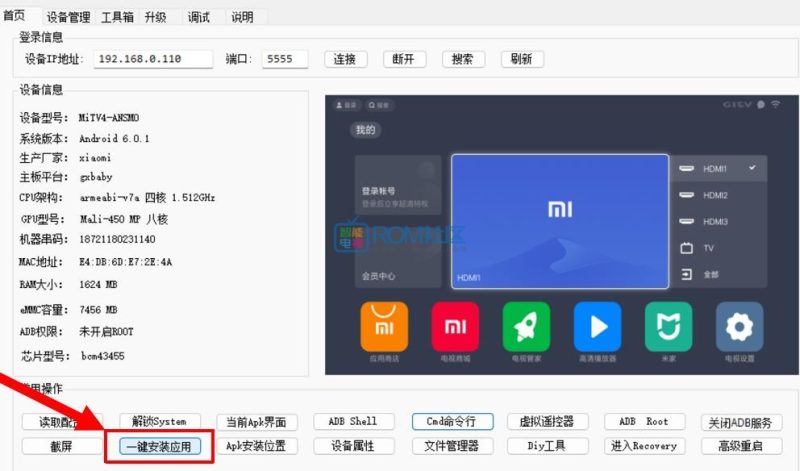Click the 端口 port field

285,59
